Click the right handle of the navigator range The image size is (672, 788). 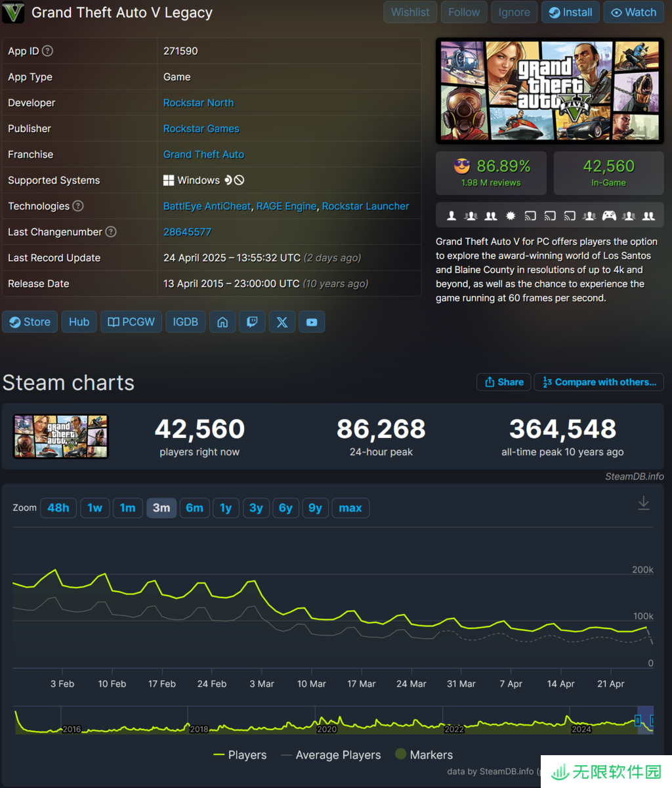(x=652, y=720)
